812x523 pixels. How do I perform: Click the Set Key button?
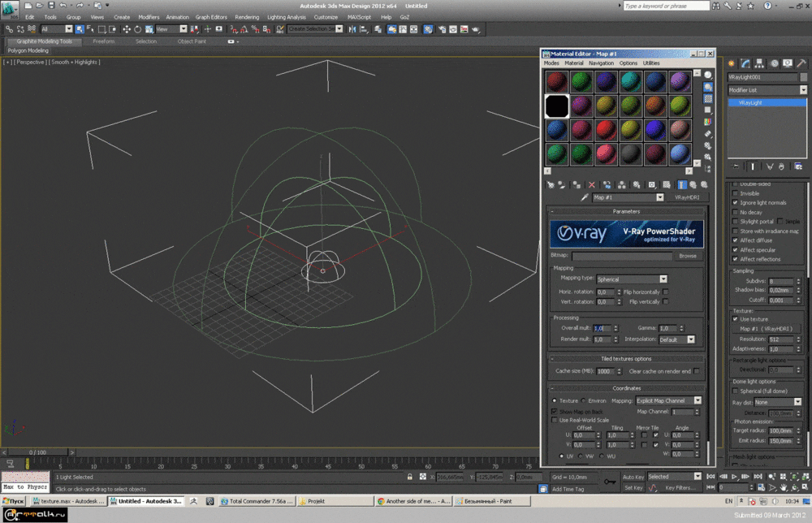click(x=633, y=488)
